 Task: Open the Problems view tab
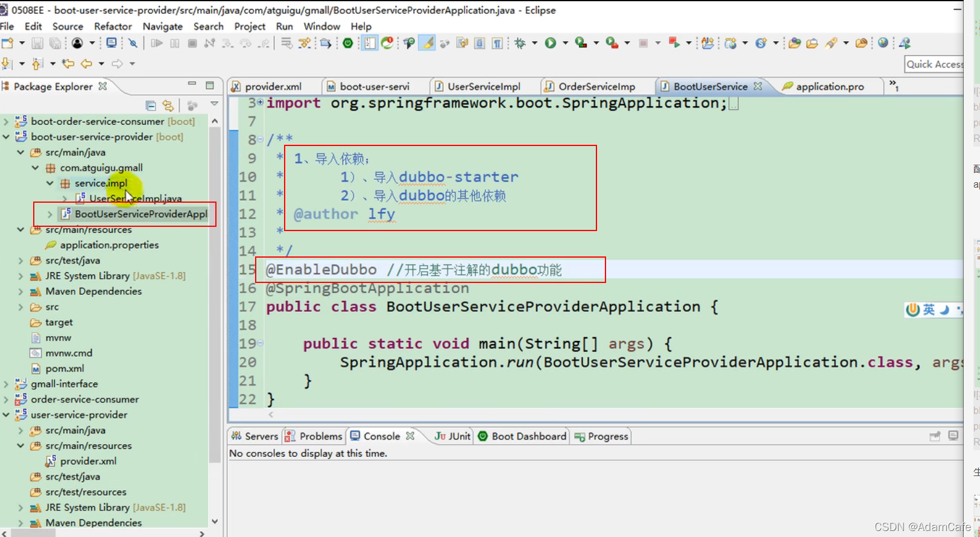(x=314, y=436)
